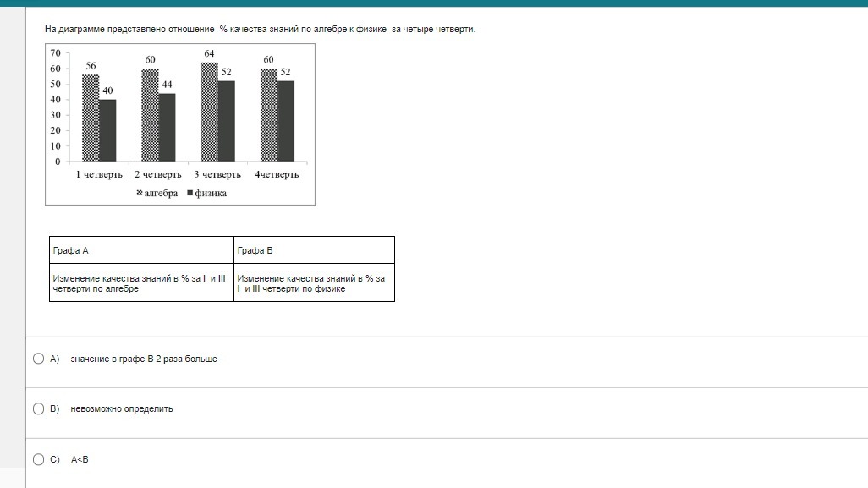Screen dimensions: 868x488
Task: Click the table cell about quality change по алгебре
Action: coord(141,283)
